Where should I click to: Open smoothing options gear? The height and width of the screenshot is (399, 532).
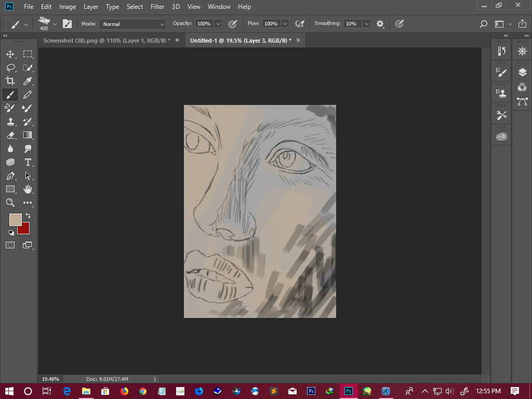380,24
